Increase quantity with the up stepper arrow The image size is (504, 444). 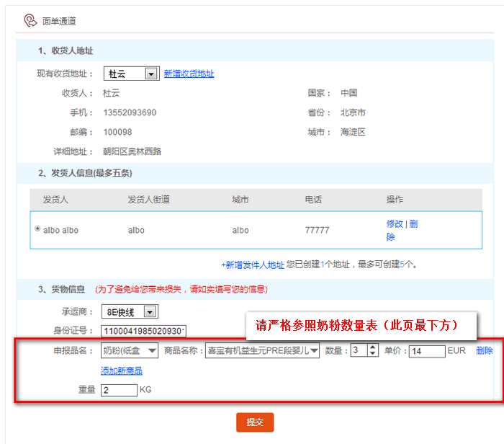(x=372, y=347)
